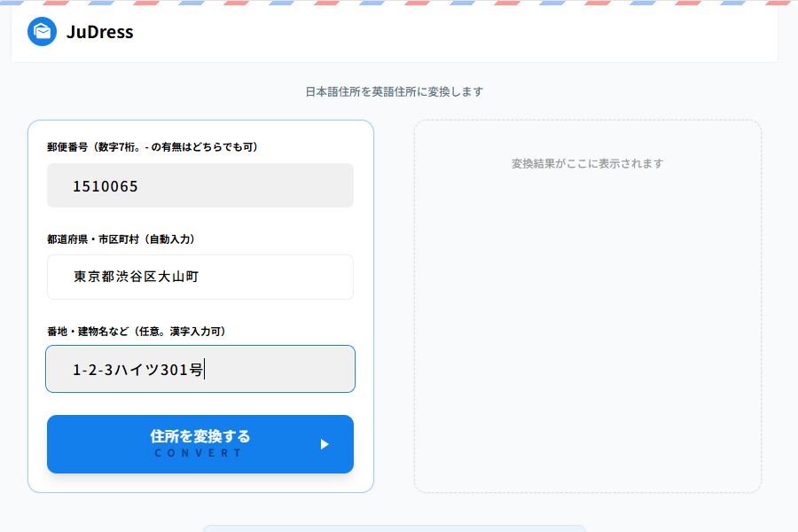The image size is (798, 532).
Task: Click the 日本語住所を英語住所に変換します subtitle
Action: coord(395,91)
